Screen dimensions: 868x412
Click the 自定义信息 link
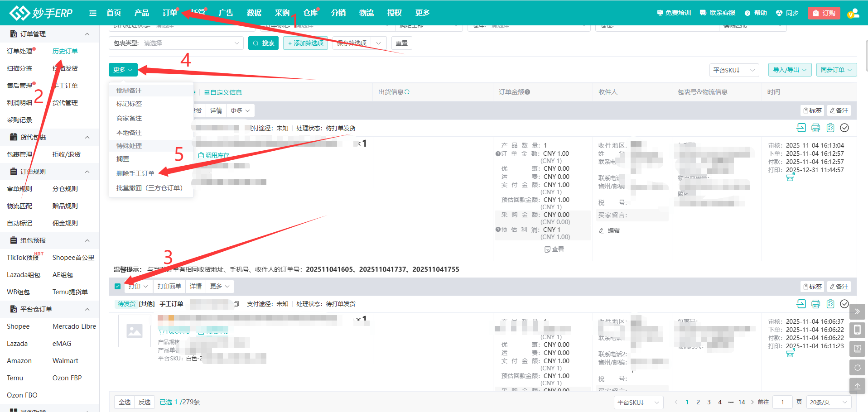tap(223, 92)
